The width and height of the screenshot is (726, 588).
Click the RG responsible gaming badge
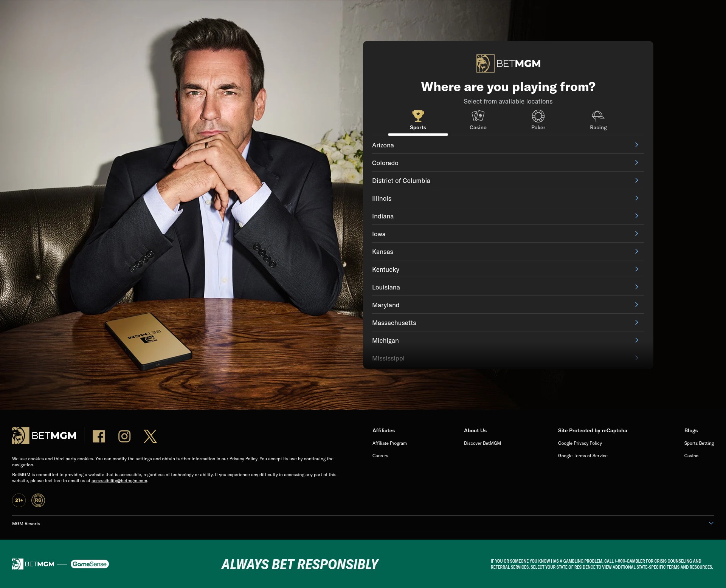(x=38, y=500)
